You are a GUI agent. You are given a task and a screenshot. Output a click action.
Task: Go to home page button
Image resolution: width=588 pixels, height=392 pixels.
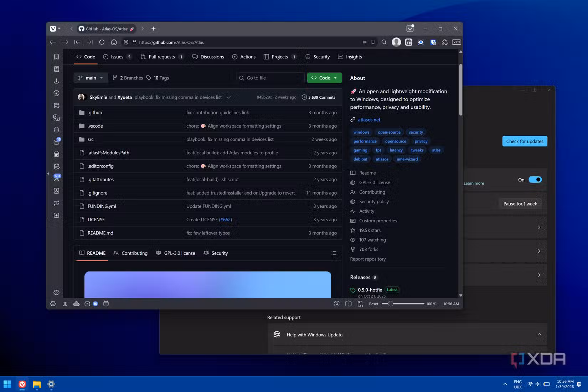[114, 42]
